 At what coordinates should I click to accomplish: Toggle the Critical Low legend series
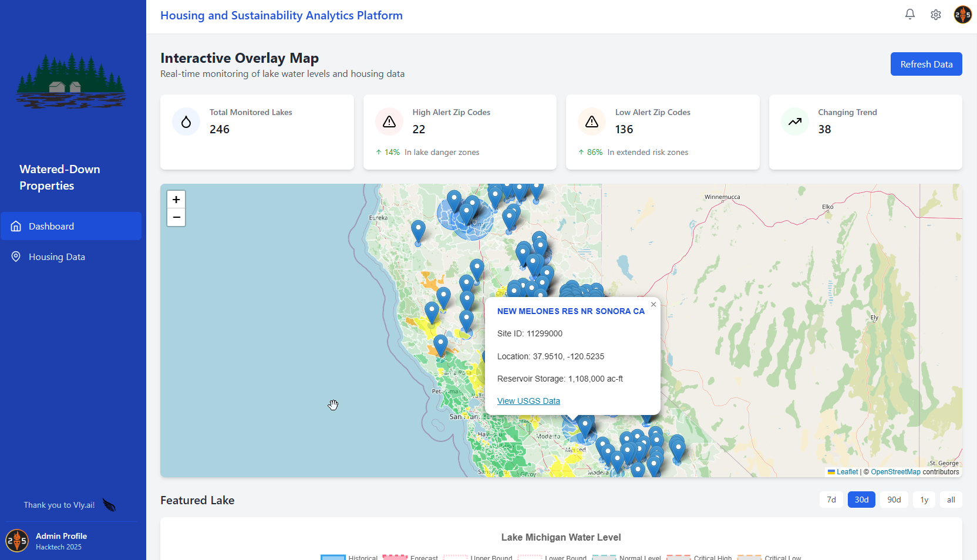pos(769,557)
